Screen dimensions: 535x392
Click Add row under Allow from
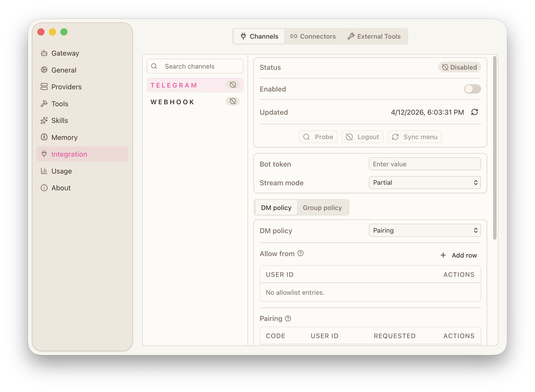coord(459,255)
